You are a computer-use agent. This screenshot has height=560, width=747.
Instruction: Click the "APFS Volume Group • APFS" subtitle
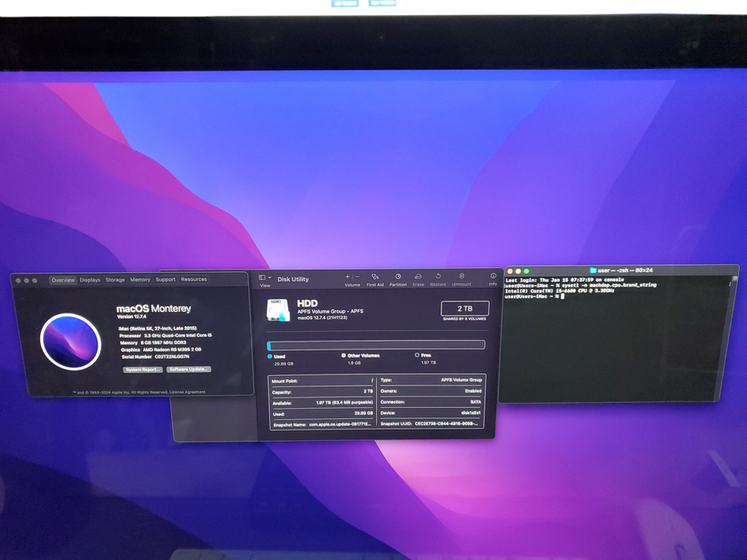point(330,311)
